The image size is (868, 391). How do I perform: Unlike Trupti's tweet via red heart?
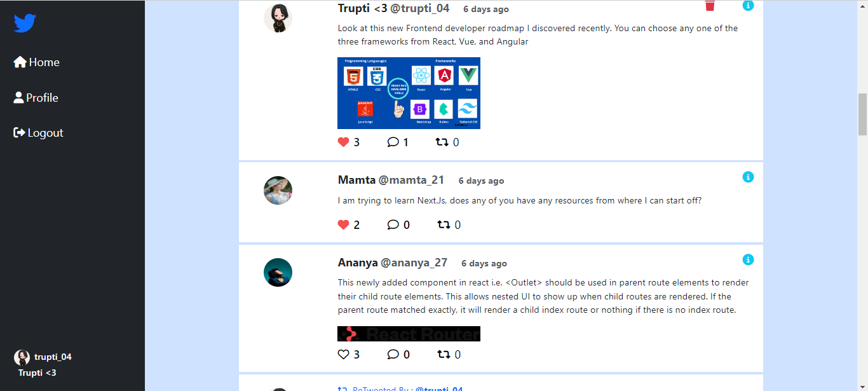[343, 142]
